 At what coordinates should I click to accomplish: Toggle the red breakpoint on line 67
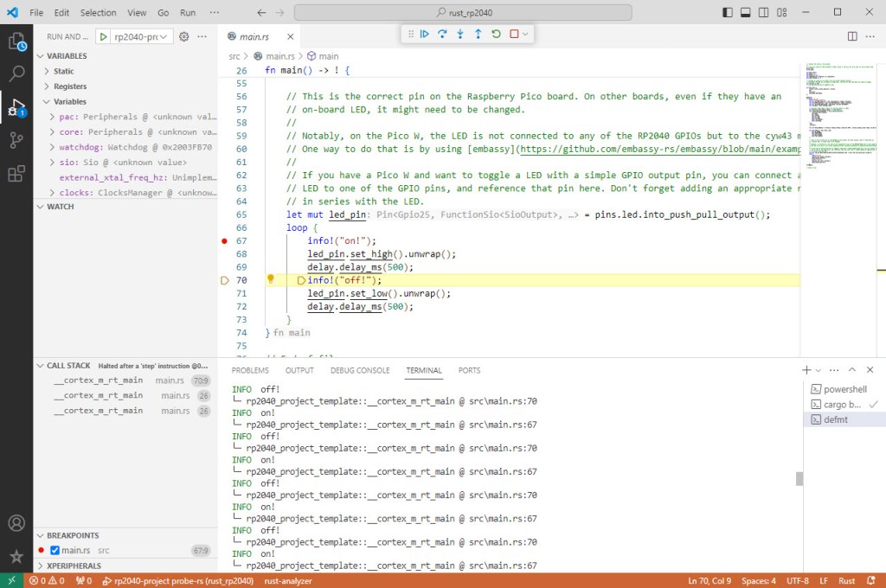point(224,240)
